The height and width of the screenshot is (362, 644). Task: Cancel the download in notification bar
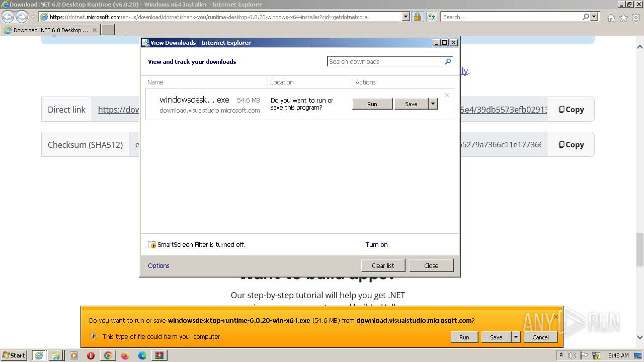click(x=540, y=337)
